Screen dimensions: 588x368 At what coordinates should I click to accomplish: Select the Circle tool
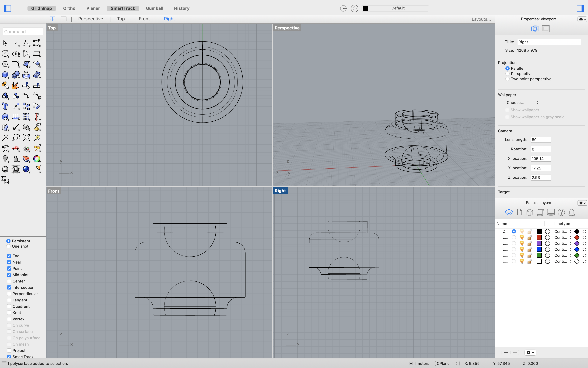[5, 54]
